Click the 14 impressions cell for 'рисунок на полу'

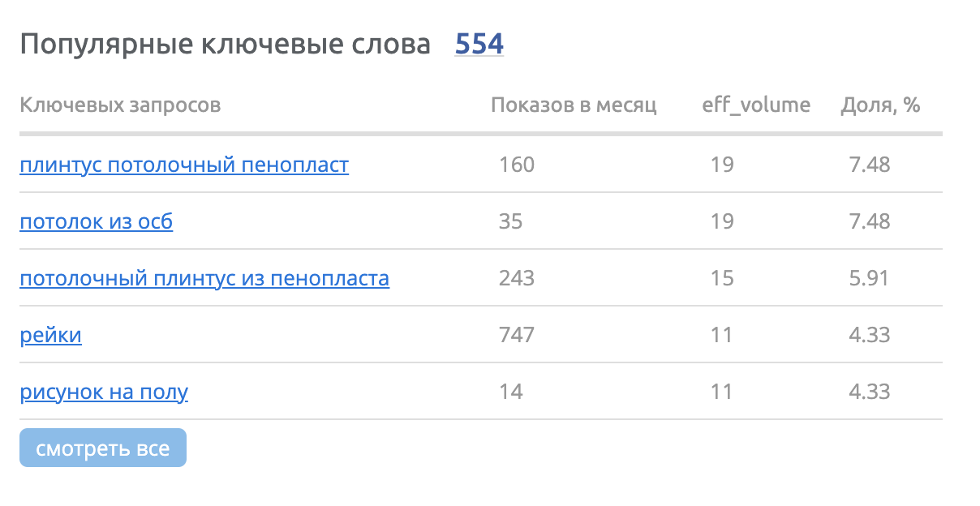point(510,392)
